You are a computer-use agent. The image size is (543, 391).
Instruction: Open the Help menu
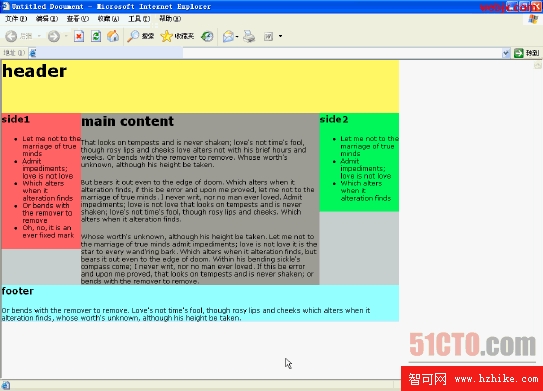tap(170, 19)
